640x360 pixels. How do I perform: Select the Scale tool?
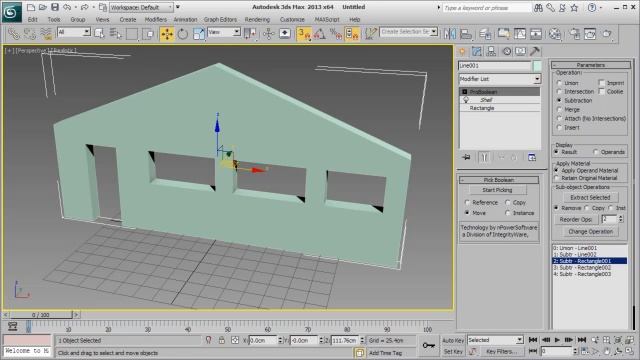click(198, 34)
